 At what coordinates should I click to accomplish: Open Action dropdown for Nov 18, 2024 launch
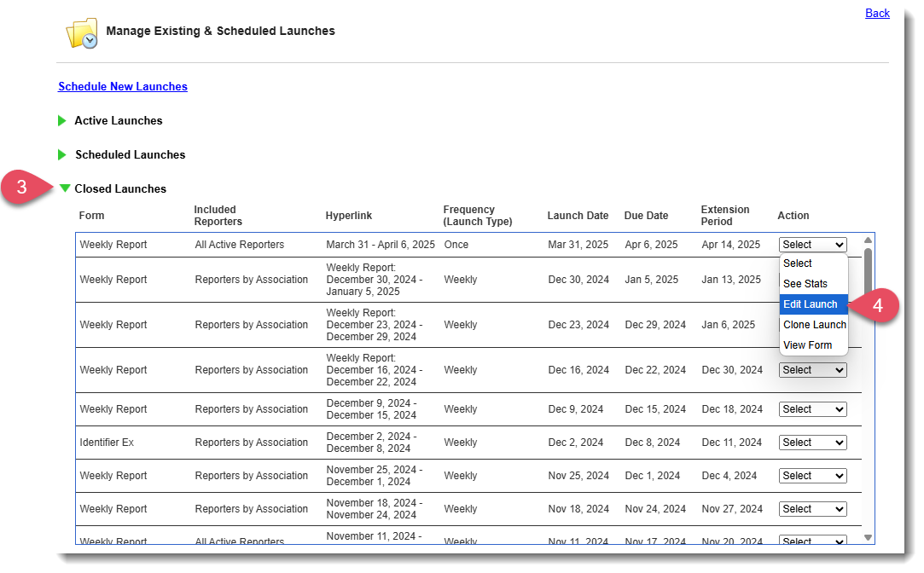(812, 509)
